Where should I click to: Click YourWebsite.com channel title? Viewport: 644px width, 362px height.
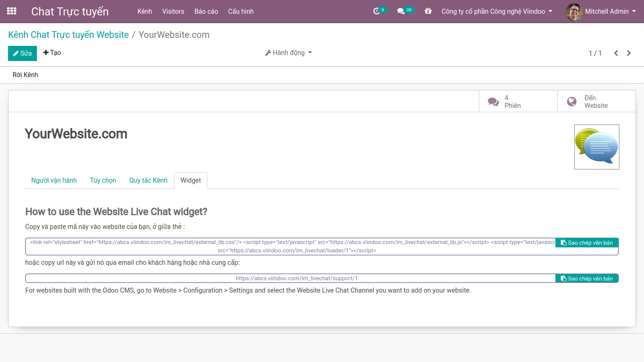(76, 134)
